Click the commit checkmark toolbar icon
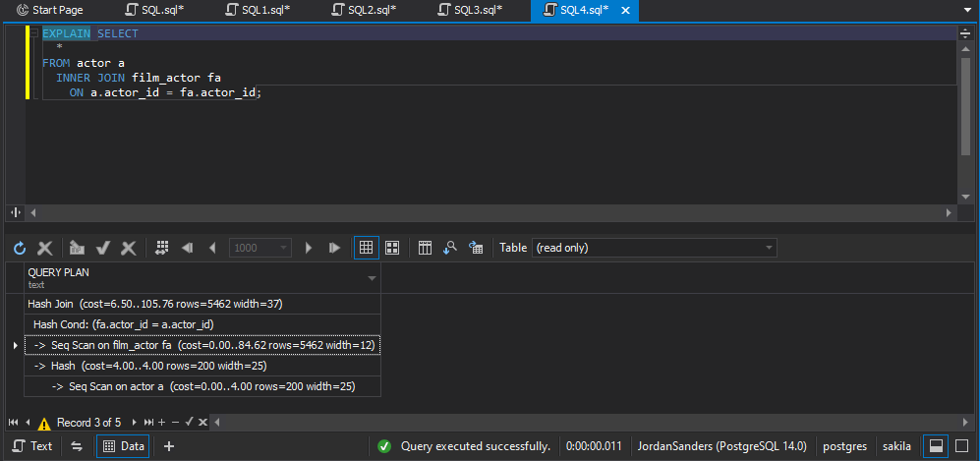The width and height of the screenshot is (980, 461). click(103, 248)
